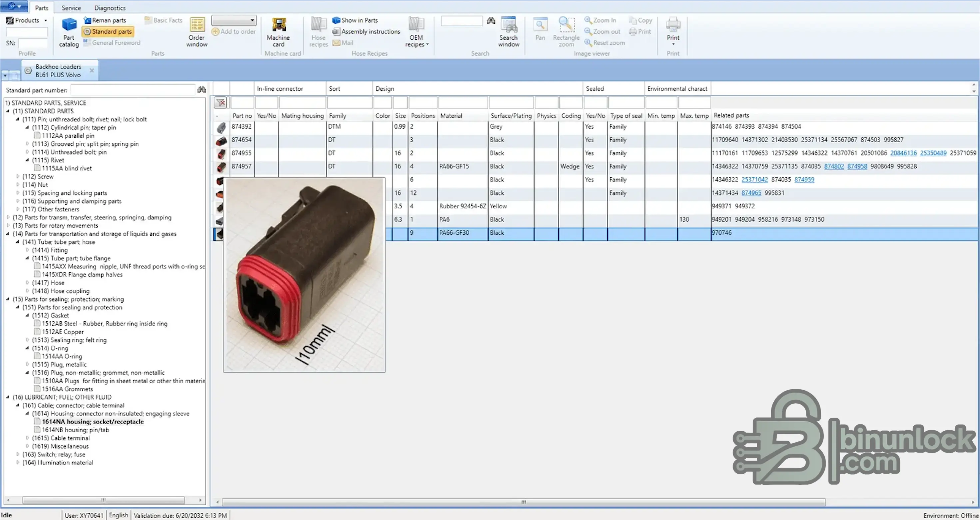Open the Machine card
The width and height of the screenshot is (980, 520).
tap(278, 32)
